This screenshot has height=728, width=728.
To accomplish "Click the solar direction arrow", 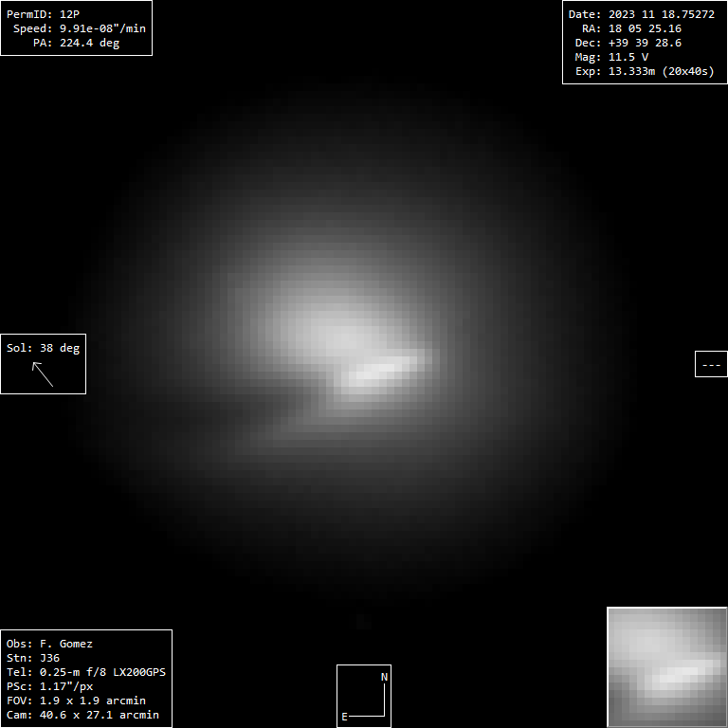I will [x=43, y=374].
